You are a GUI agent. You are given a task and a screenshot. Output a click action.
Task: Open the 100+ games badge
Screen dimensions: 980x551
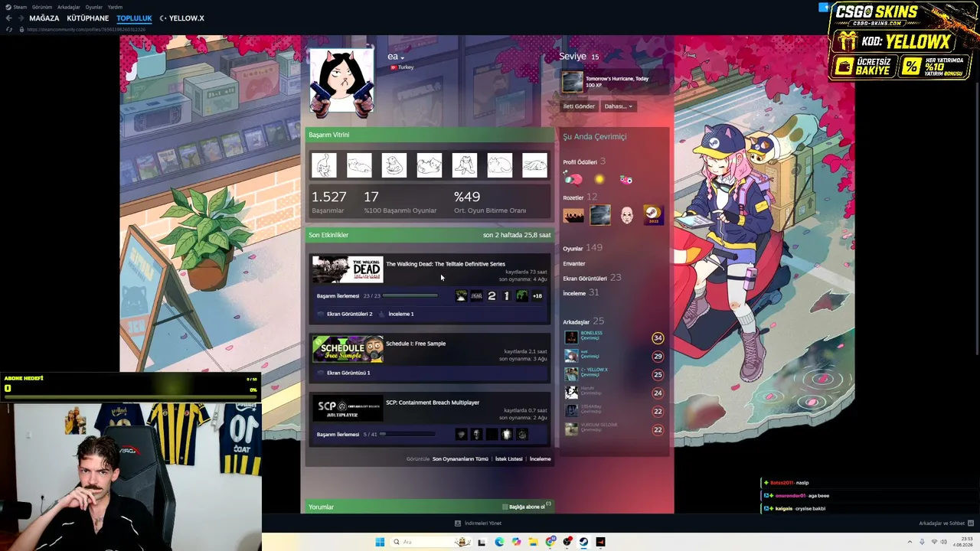[573, 216]
